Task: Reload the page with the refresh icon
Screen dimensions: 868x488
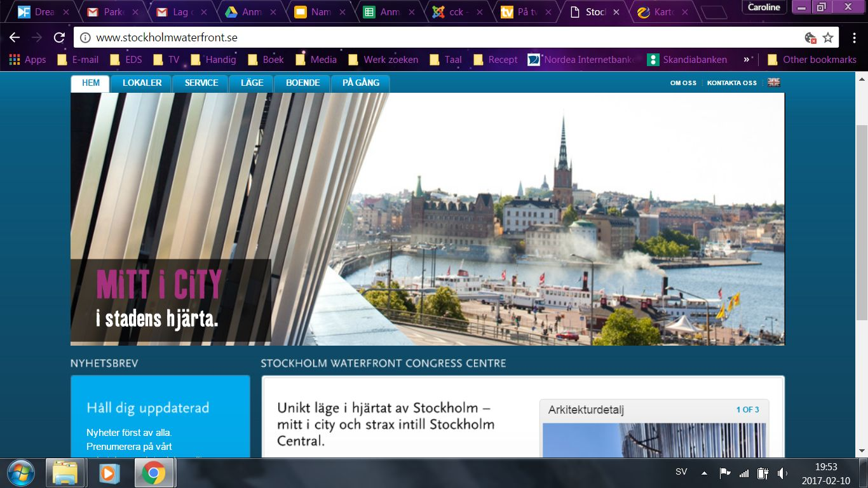Action: tap(59, 37)
